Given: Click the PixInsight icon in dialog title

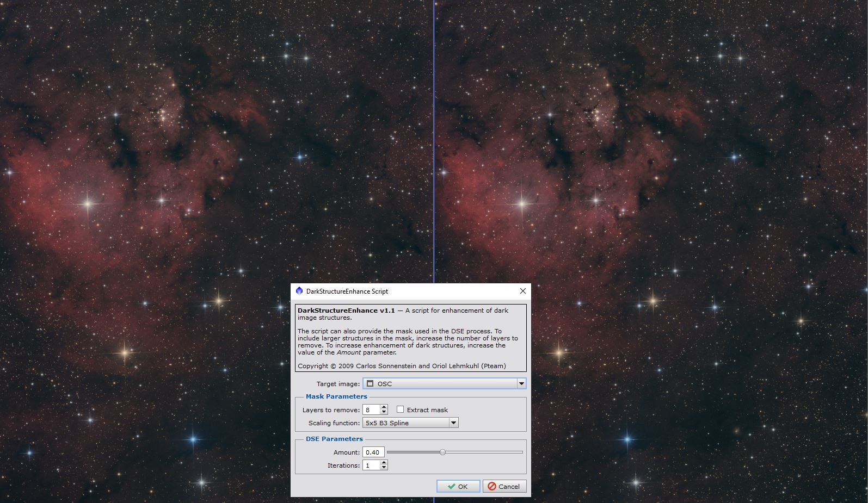Looking at the screenshot, I should pyautogui.click(x=299, y=291).
